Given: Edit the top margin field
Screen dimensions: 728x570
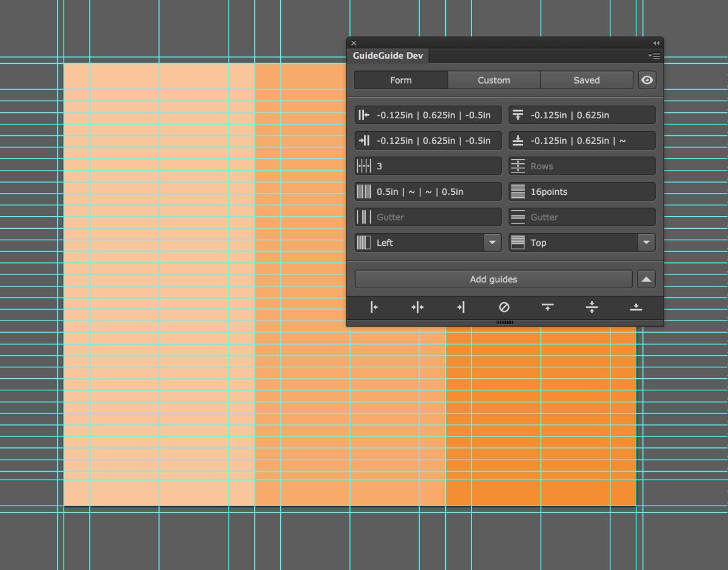Looking at the screenshot, I should [x=582, y=115].
